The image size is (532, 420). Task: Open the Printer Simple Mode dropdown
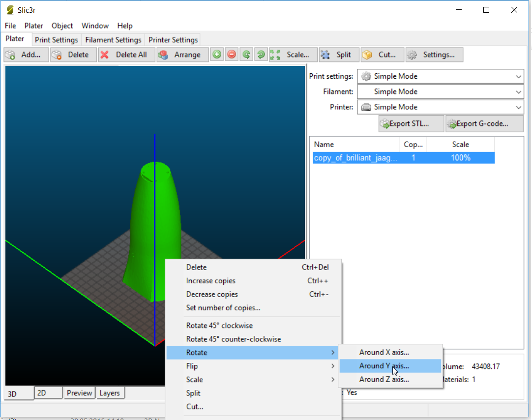click(441, 107)
